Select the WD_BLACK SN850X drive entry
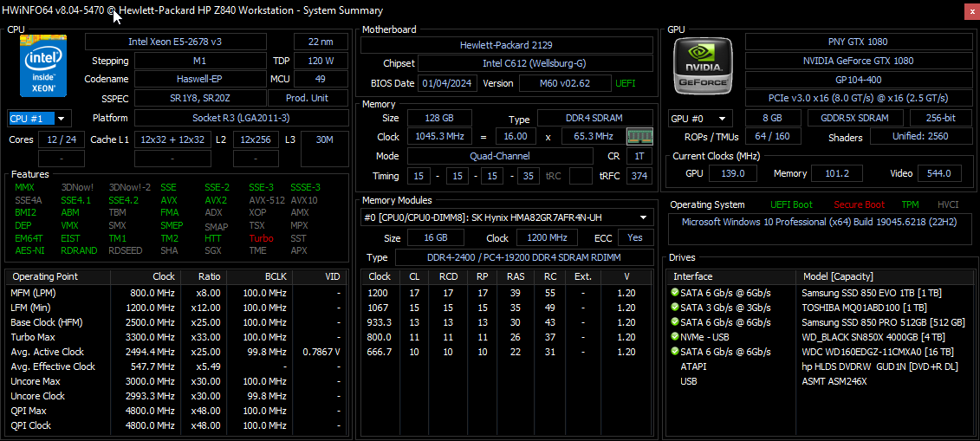 (x=849, y=337)
